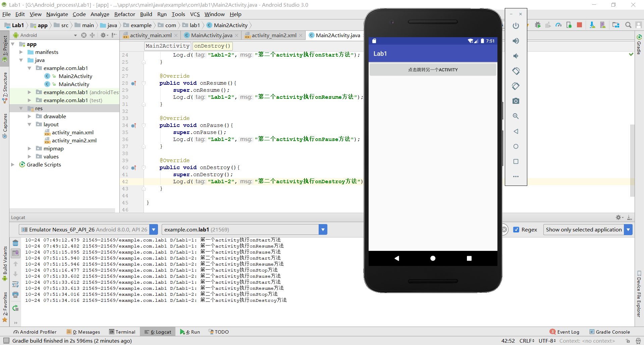Switch to MainActivity.java editor tab
644x345 pixels.
click(212, 35)
